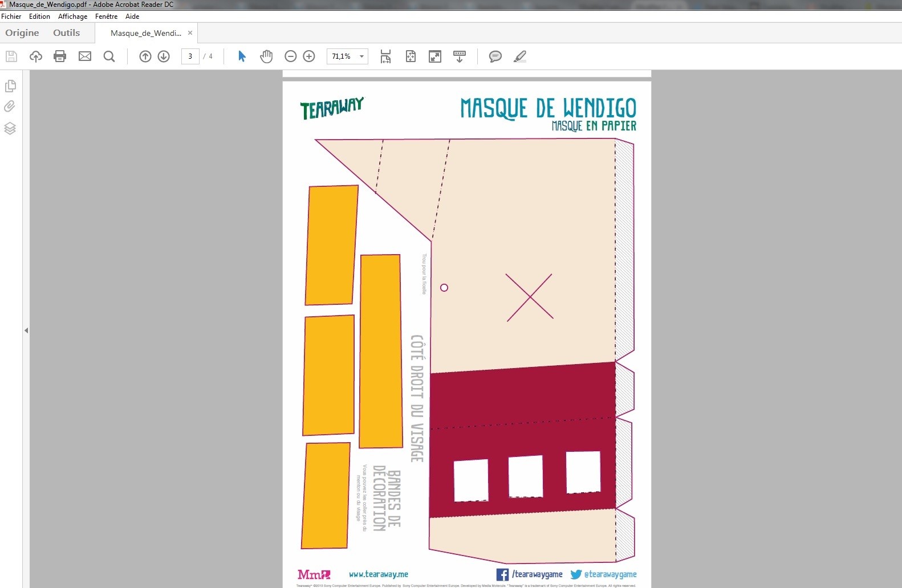
Task: Open the search magnifier tool
Action: click(x=109, y=56)
